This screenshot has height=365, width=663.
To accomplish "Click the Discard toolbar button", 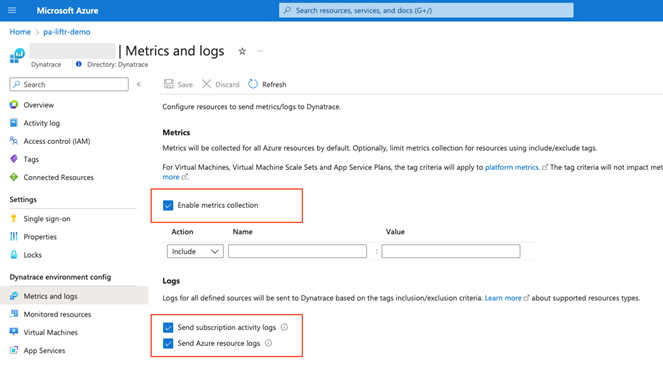I will (x=220, y=84).
